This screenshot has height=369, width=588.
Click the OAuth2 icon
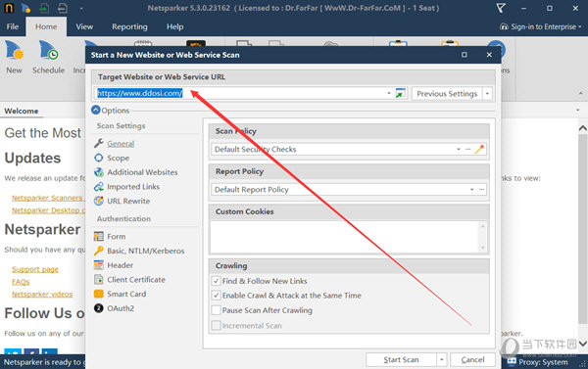point(99,308)
